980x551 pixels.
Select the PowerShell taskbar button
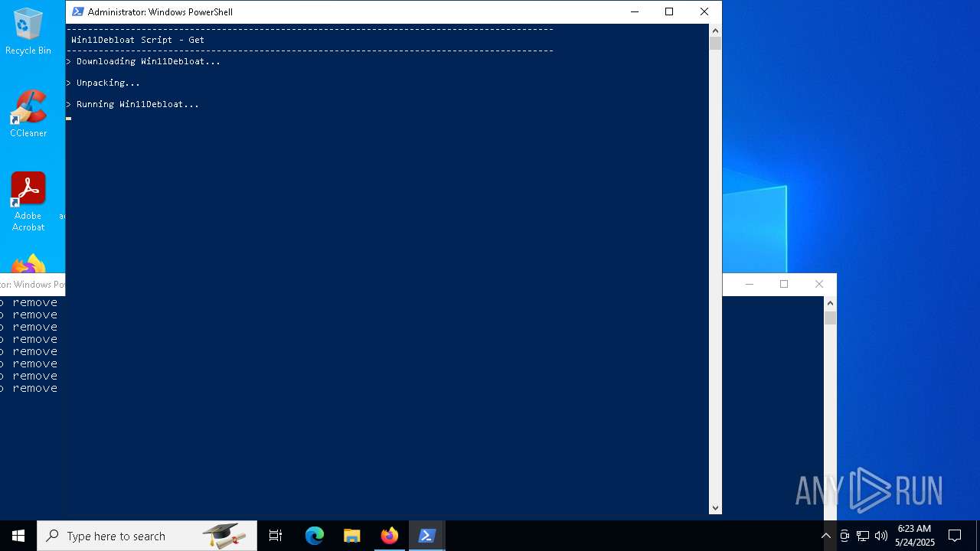[427, 536]
